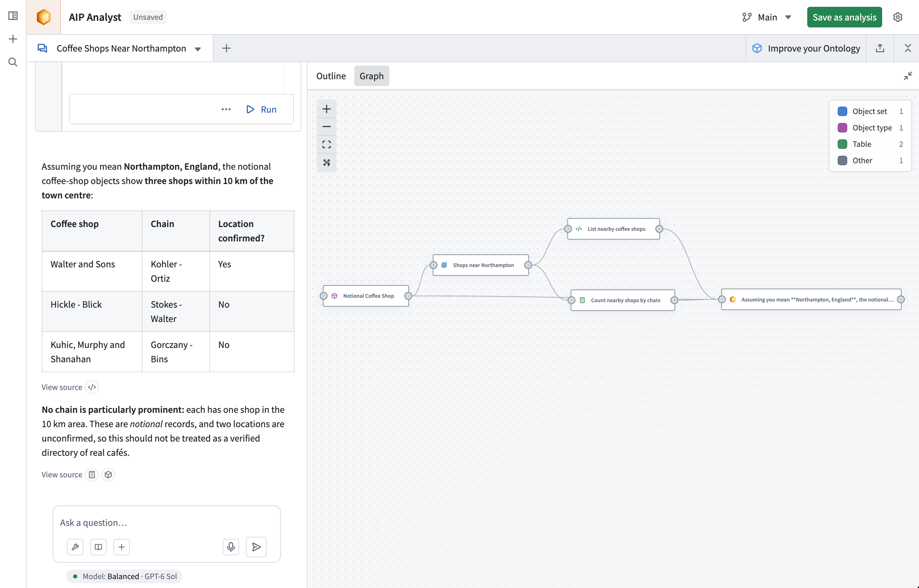Select the Count nearby shops by chain node
Image resolution: width=919 pixels, height=588 pixels.
(623, 300)
